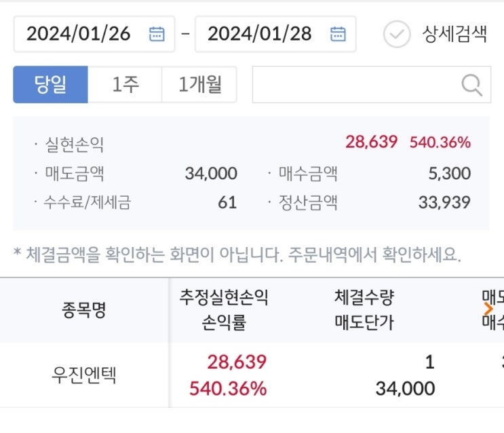Click the search magnifier icon

(x=471, y=85)
